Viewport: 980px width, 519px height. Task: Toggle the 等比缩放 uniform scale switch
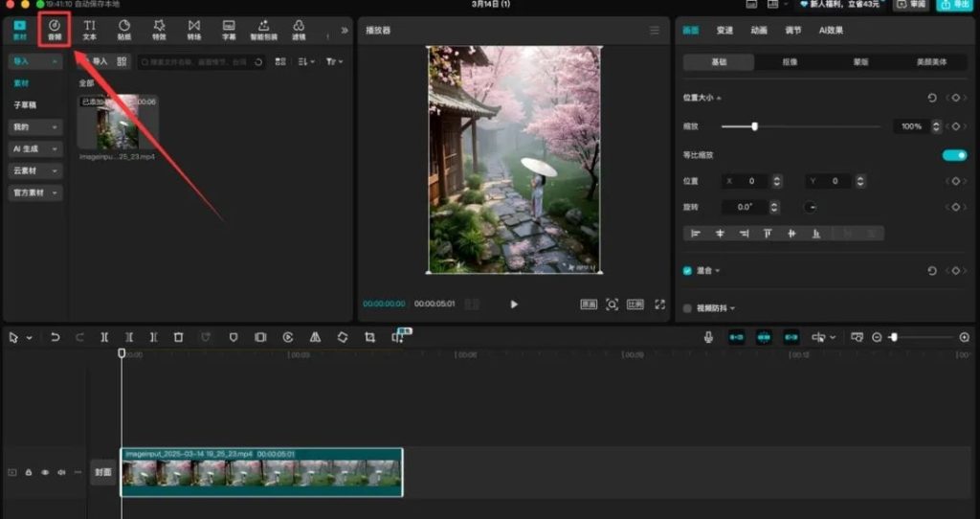click(954, 155)
